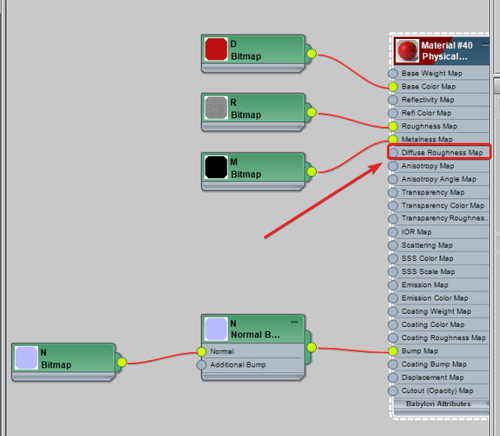
Task: Select the lavender N Bitmap thumbnail
Action: click(26, 358)
